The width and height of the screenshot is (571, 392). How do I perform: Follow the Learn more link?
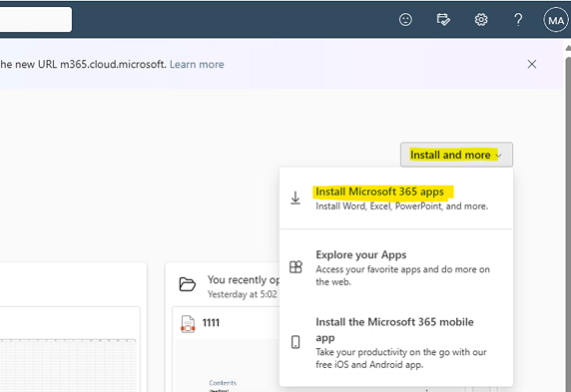[197, 65]
